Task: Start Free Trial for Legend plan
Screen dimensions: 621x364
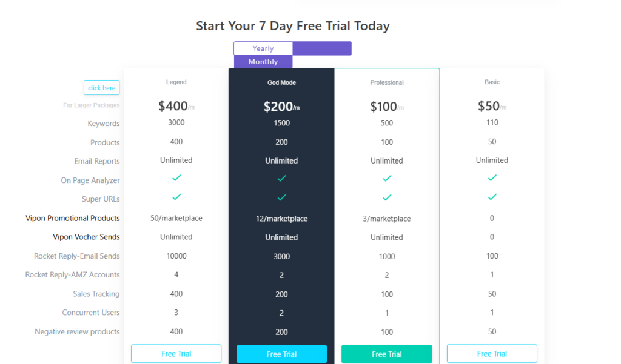Action: tap(176, 354)
